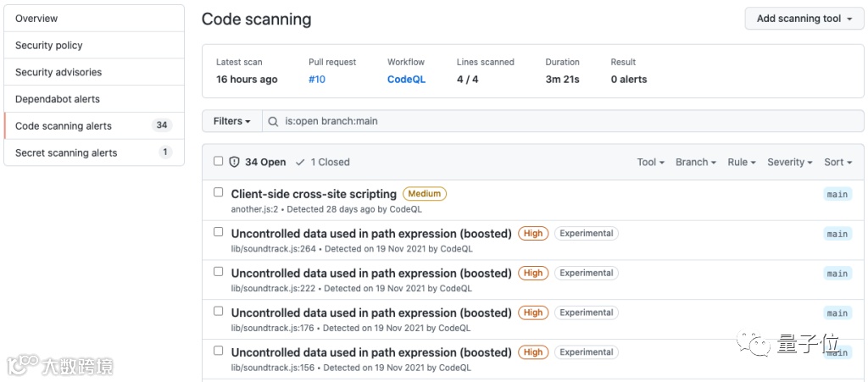
Task: Select checkbox for soundtrack.js:176 alert
Action: [219, 311]
